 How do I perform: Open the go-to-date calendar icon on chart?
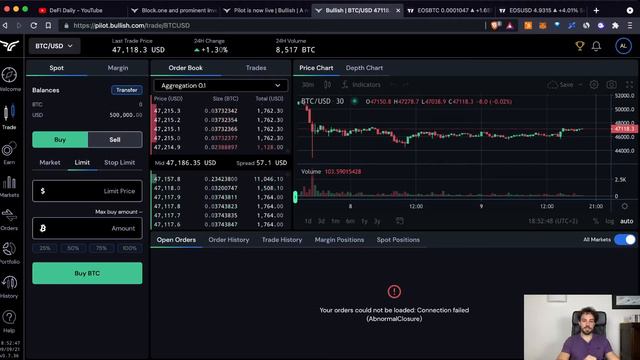[x=400, y=221]
